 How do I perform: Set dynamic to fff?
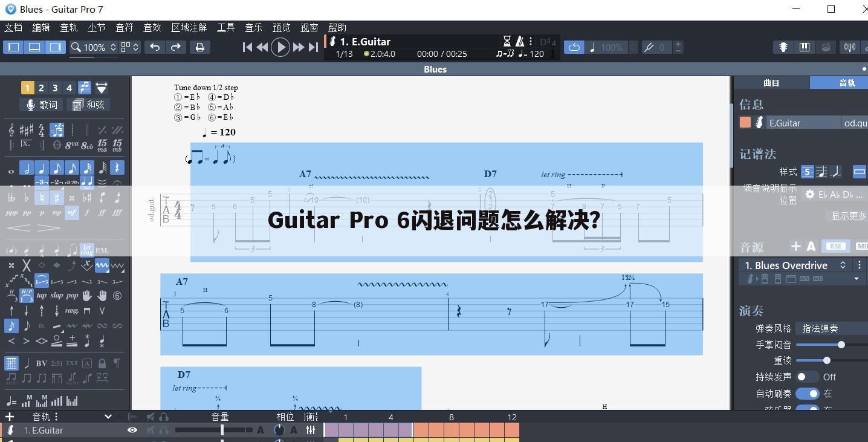[x=117, y=213]
